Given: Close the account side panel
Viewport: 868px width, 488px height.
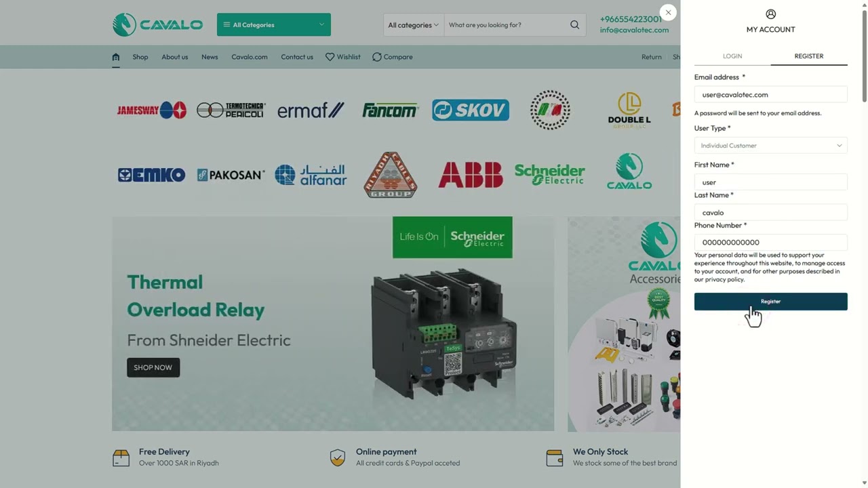Looking at the screenshot, I should 668,12.
